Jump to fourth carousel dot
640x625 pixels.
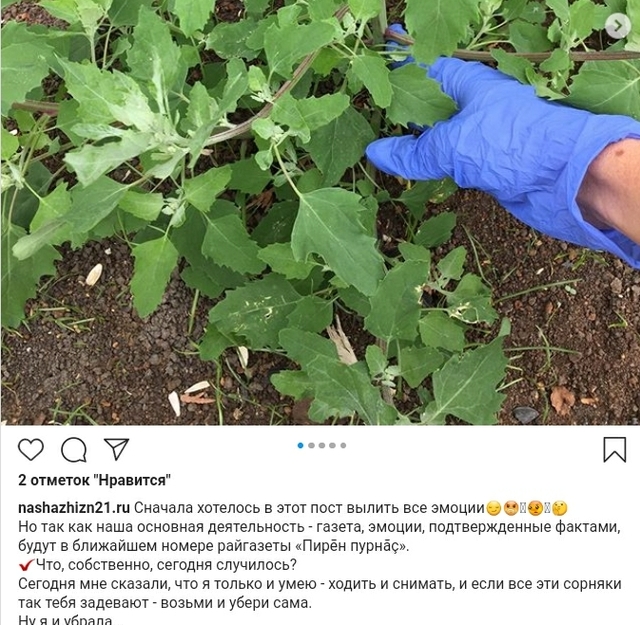[333, 445]
